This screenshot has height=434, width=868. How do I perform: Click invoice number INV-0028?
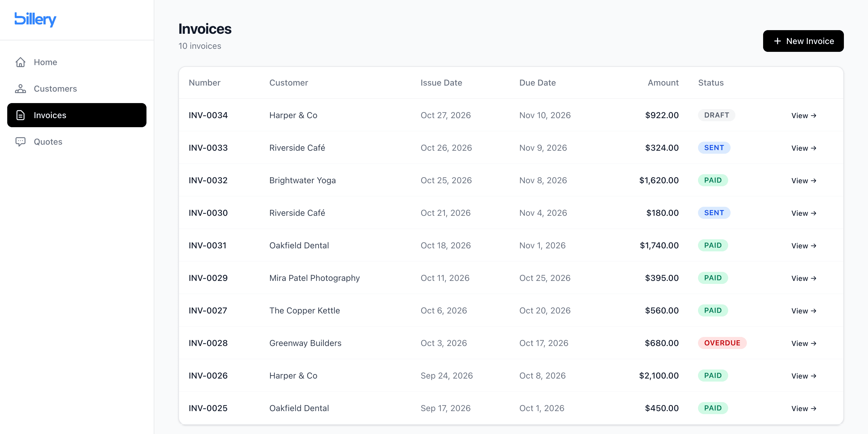pyautogui.click(x=208, y=343)
